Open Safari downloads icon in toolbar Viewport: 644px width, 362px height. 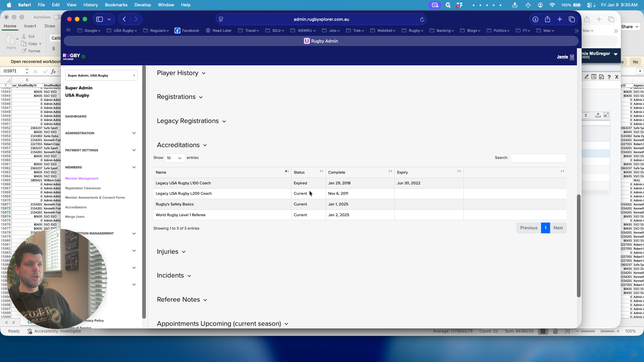pyautogui.click(x=535, y=19)
